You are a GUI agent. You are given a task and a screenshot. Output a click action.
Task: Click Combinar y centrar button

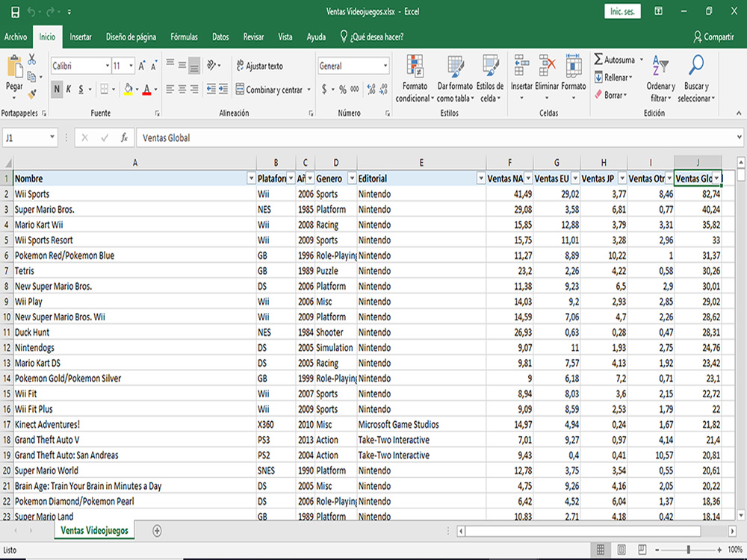pyautogui.click(x=269, y=90)
